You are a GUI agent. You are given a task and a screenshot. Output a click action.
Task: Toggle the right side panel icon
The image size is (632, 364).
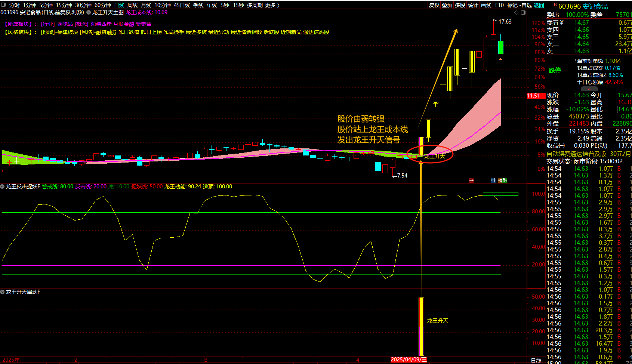523,12
